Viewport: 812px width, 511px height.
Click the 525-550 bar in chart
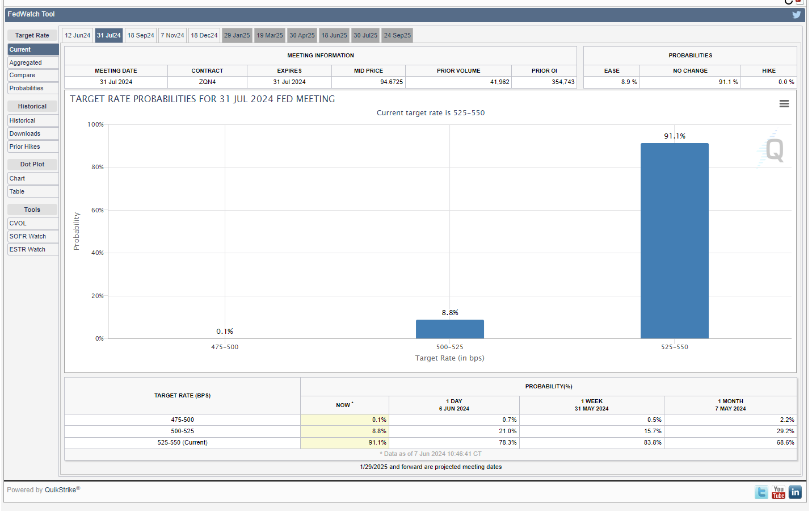pos(674,241)
